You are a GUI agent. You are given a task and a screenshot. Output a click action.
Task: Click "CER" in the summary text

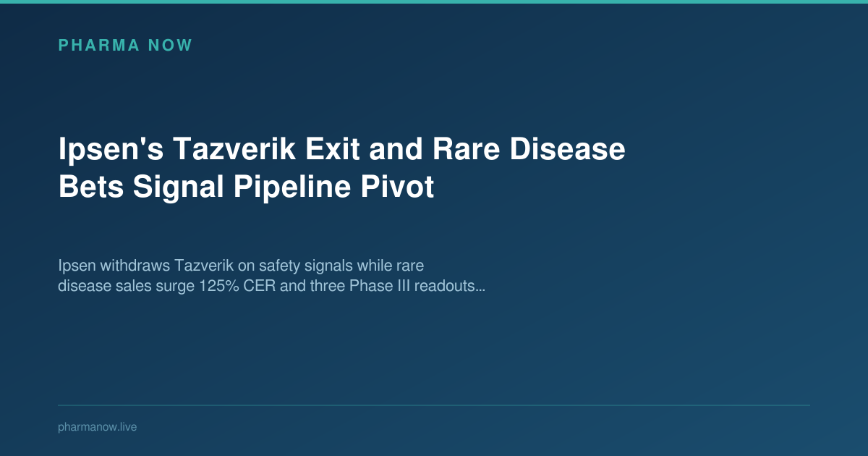point(260,286)
